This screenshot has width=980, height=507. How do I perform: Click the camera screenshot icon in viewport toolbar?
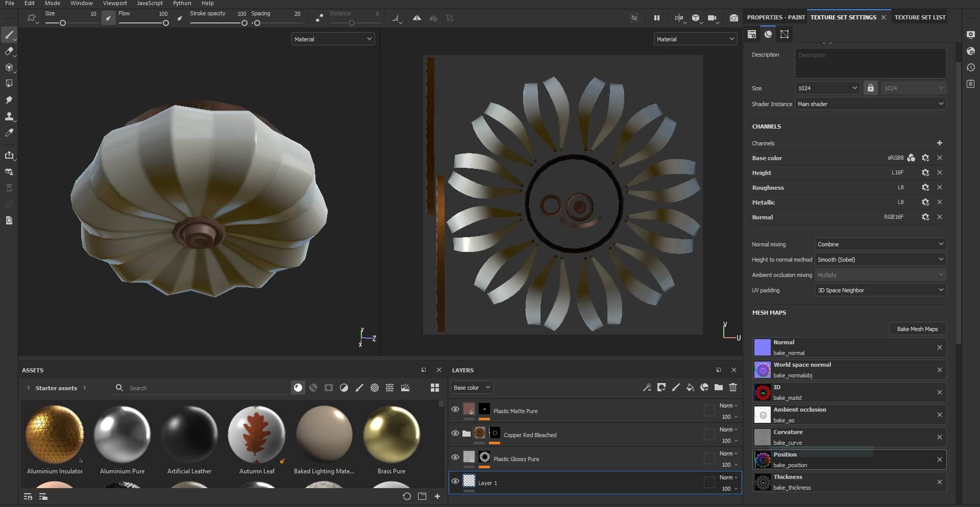point(733,18)
